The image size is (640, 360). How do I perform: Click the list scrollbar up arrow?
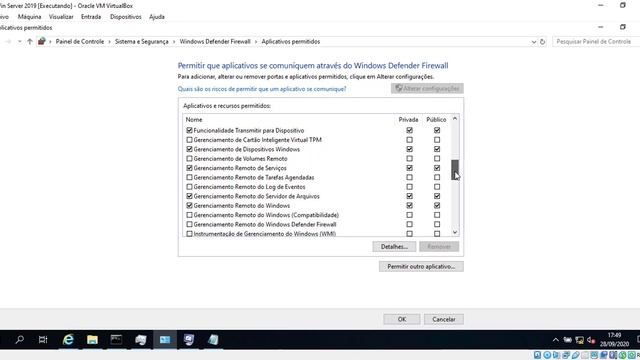[x=455, y=118]
